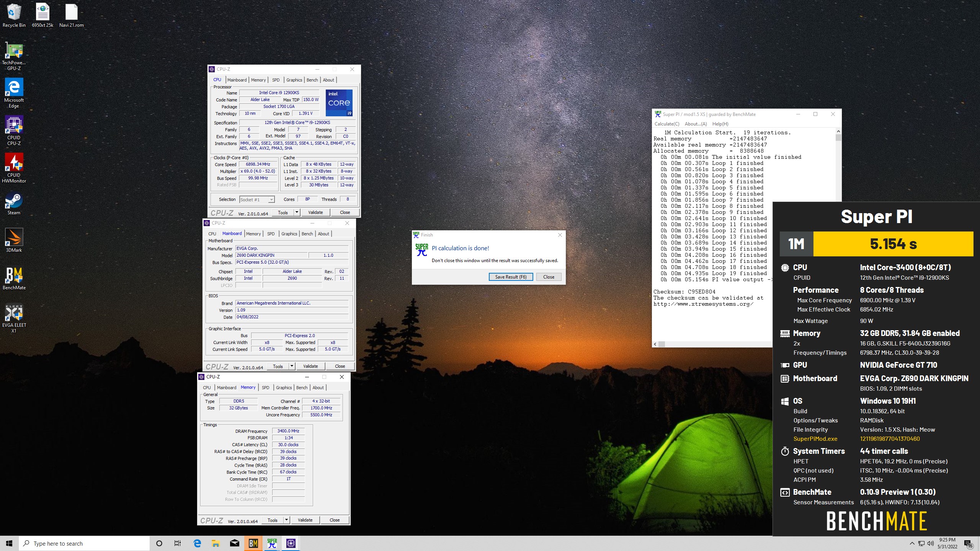Click Validate in CPU-Z Mainboard window
The image size is (980, 551).
(310, 366)
